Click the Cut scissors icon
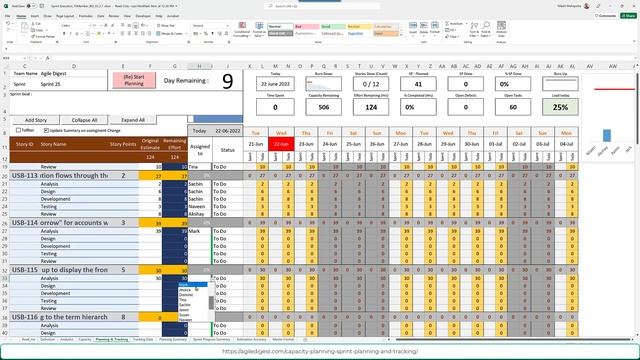The image size is (640, 360). point(33,24)
